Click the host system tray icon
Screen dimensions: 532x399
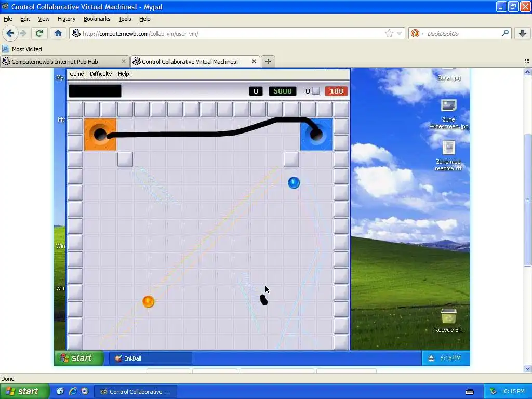tap(493, 392)
